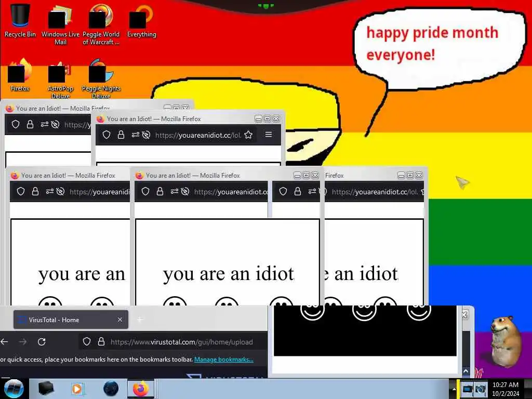Open the Windows Start menu
The image size is (532, 399).
pos(14,389)
